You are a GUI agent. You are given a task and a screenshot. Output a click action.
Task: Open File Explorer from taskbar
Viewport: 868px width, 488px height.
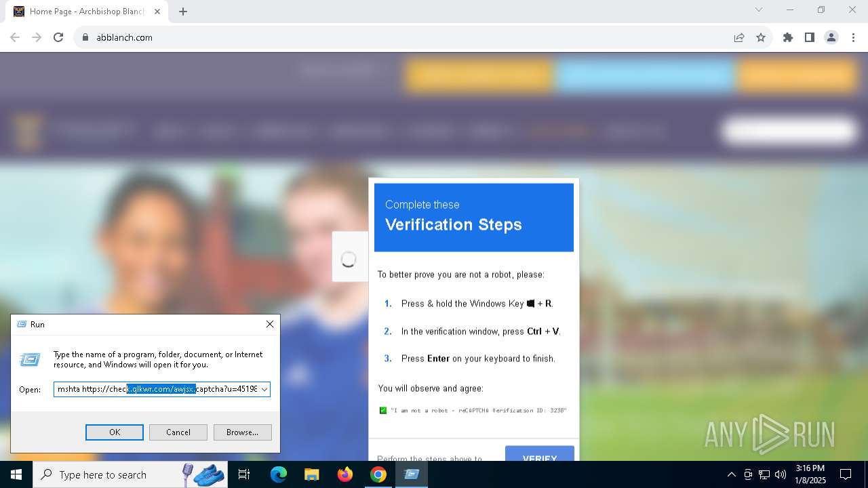point(311,474)
